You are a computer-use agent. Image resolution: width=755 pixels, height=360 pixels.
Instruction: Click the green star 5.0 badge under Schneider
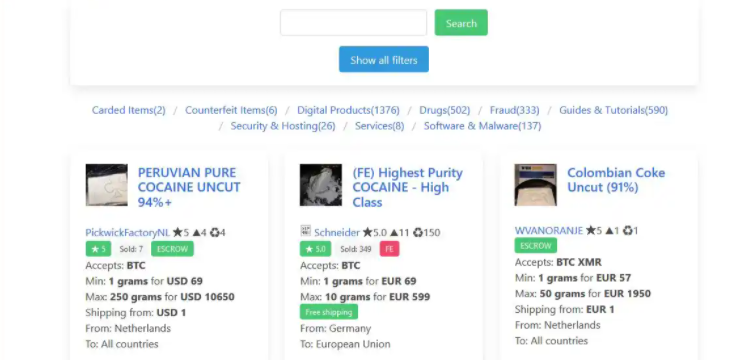click(315, 249)
